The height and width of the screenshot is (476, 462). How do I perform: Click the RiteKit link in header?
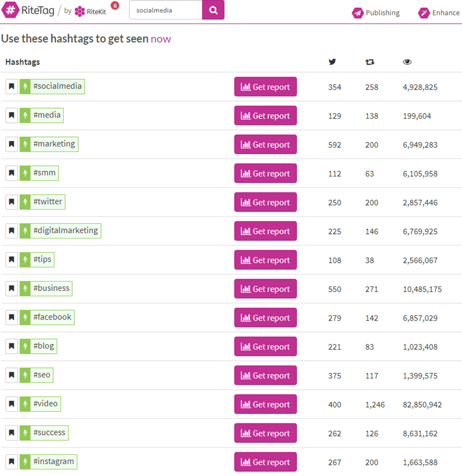(90, 12)
